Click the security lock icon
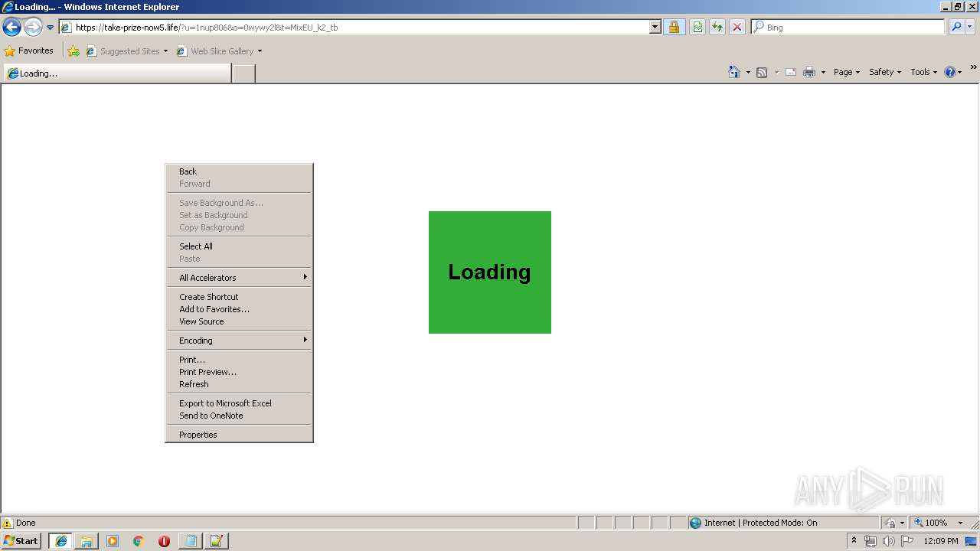 674,28
